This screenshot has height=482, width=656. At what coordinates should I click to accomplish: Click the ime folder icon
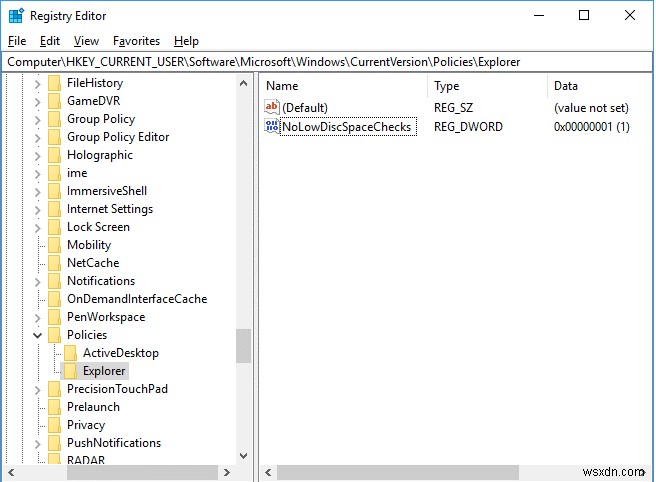54,173
